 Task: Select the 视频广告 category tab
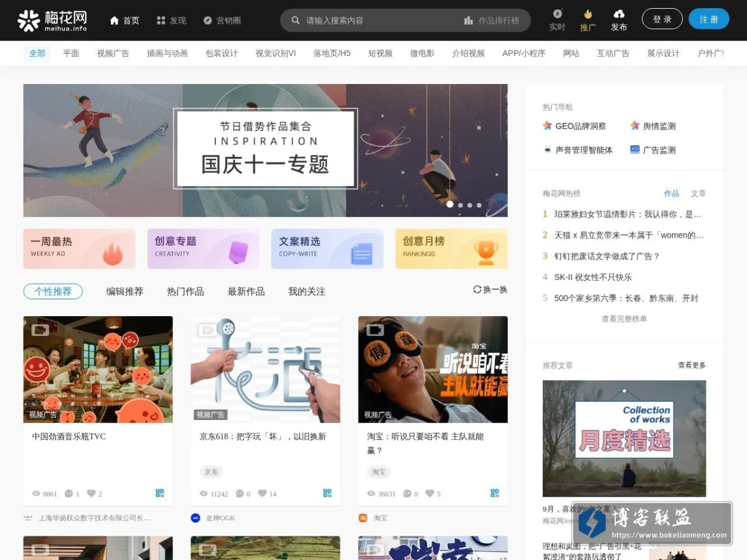pos(113,54)
